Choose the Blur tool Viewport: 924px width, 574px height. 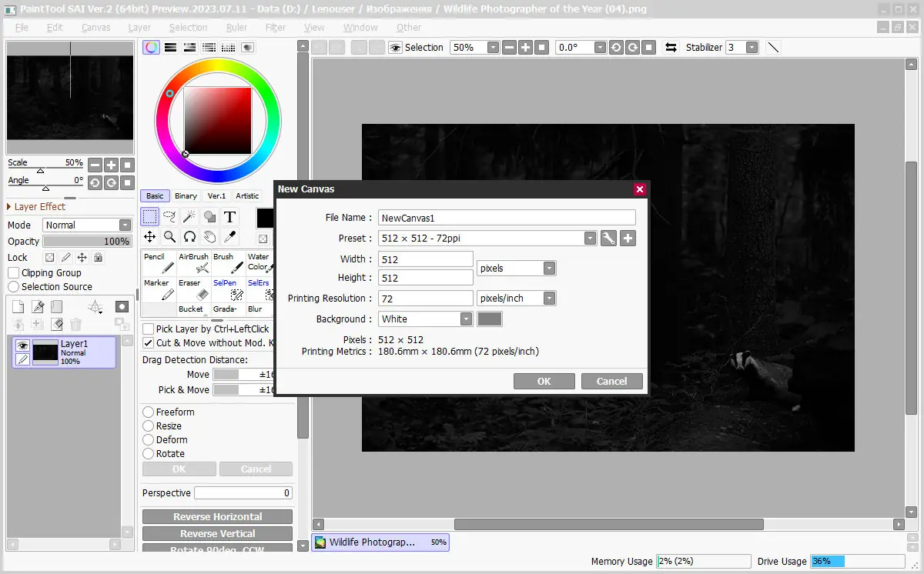[260, 309]
